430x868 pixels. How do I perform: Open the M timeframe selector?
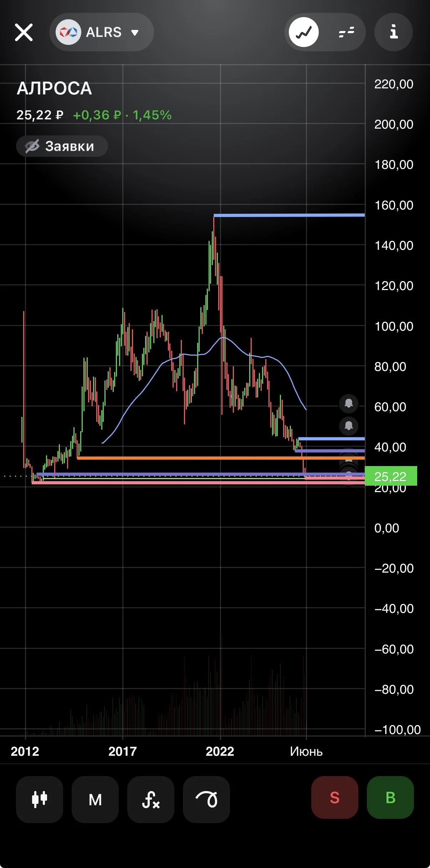(95, 799)
